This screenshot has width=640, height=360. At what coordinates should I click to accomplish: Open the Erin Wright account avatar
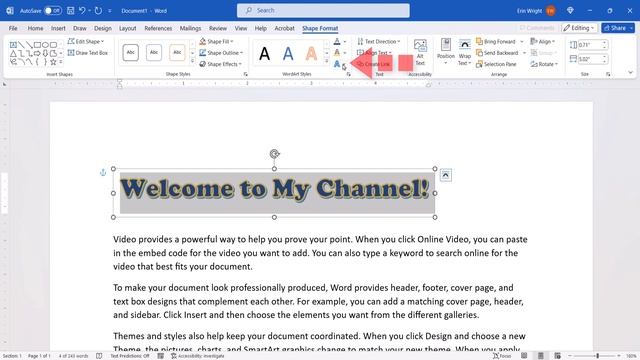coord(551,11)
